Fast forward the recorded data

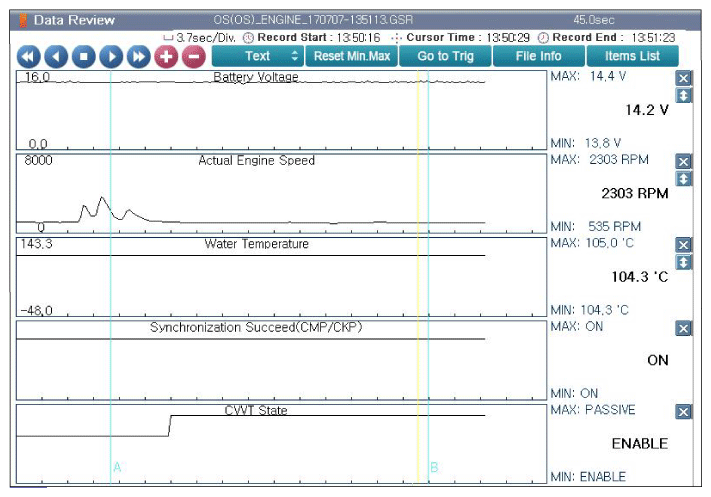(139, 57)
